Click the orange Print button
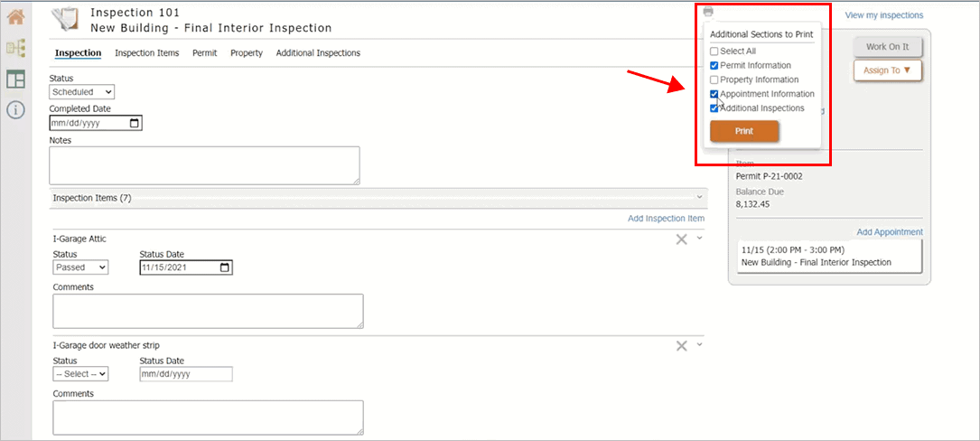980x441 pixels. (744, 131)
